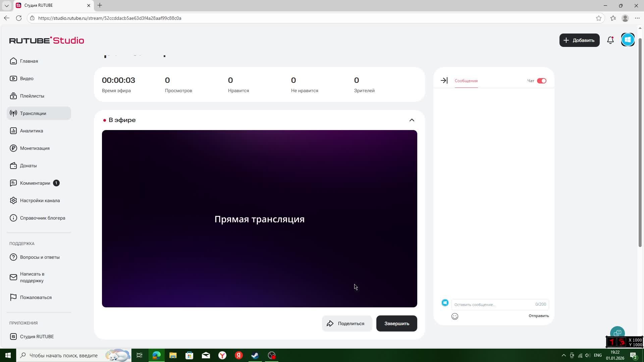Open the Монетизация section
The width and height of the screenshot is (644, 362).
coord(35,148)
